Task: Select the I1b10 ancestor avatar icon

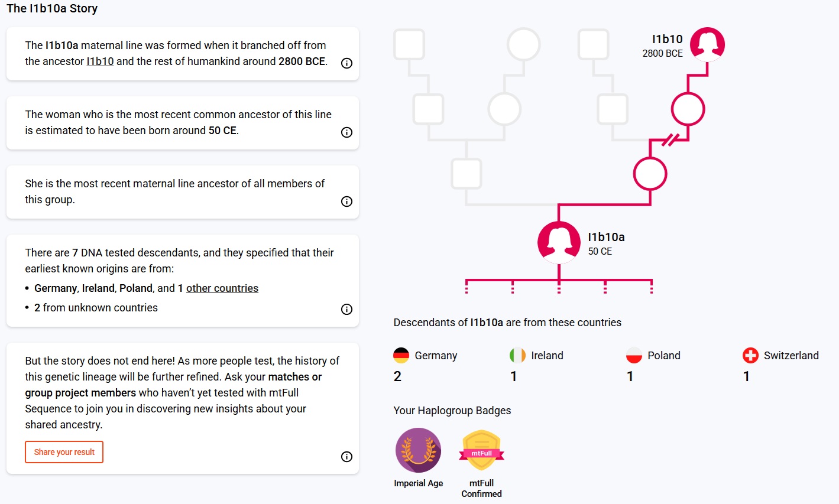Action: point(707,44)
